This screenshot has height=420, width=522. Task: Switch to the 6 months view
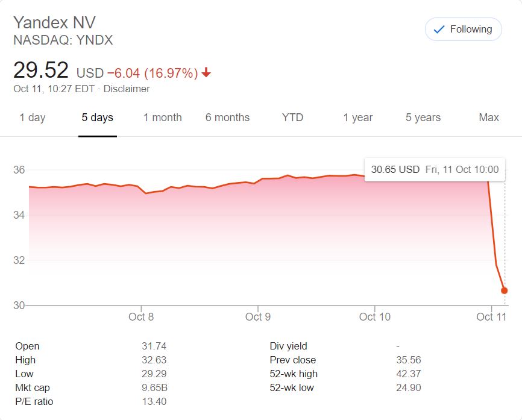coord(227,118)
